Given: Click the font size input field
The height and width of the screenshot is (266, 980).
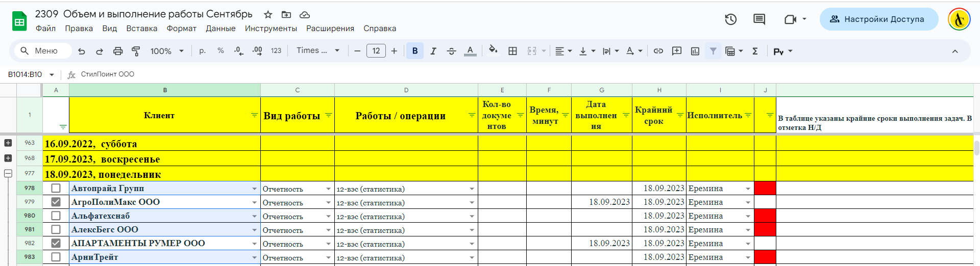Looking at the screenshot, I should (376, 51).
